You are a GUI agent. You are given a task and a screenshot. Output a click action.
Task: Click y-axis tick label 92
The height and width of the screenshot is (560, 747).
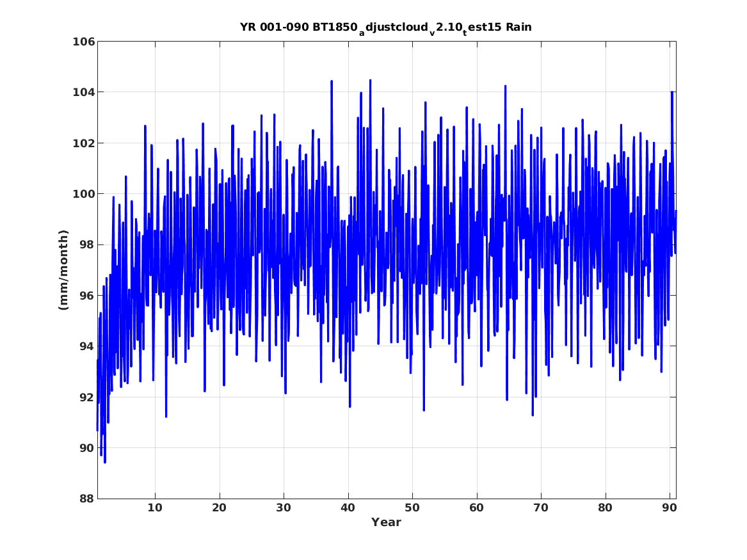coord(87,397)
